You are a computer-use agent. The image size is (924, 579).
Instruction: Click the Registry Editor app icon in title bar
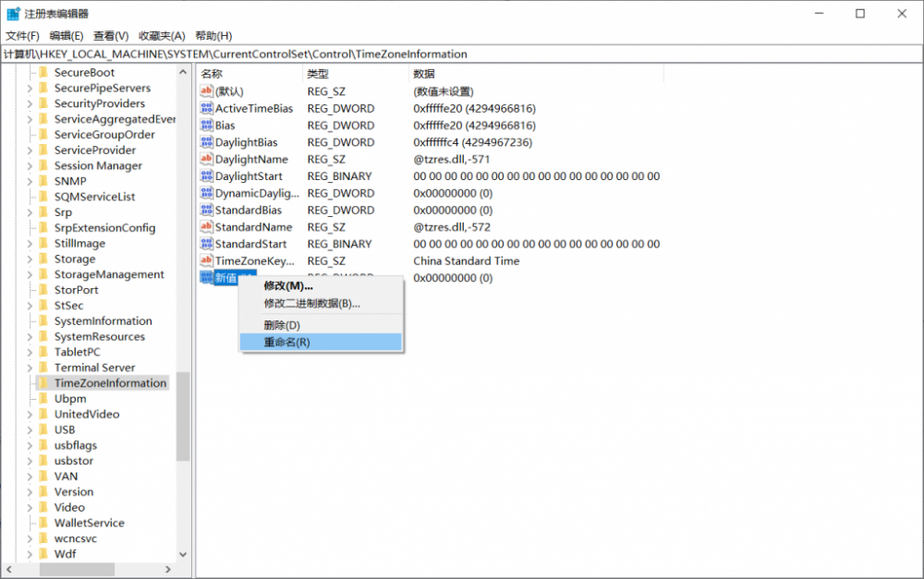14,14
